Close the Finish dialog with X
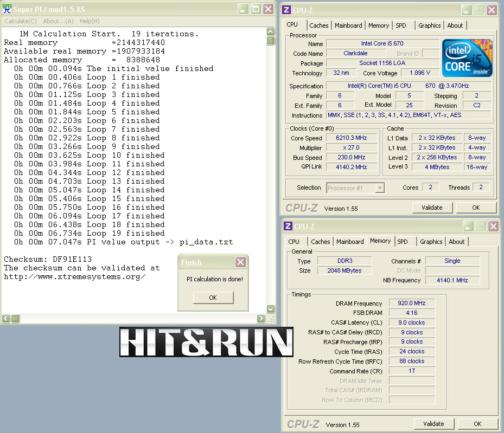 [240, 262]
